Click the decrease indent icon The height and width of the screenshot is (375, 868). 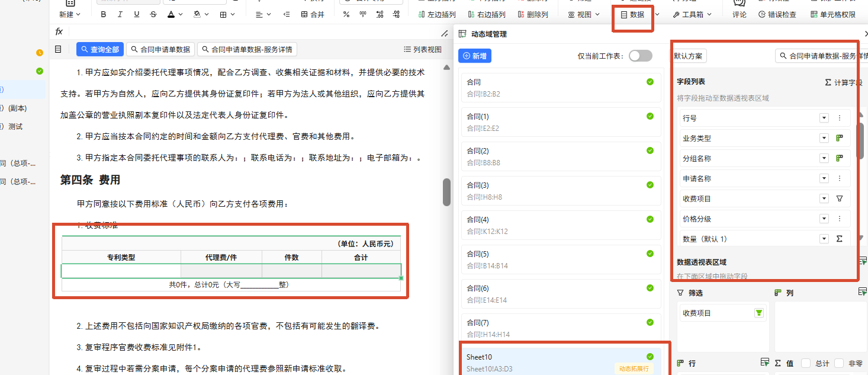pos(287,14)
